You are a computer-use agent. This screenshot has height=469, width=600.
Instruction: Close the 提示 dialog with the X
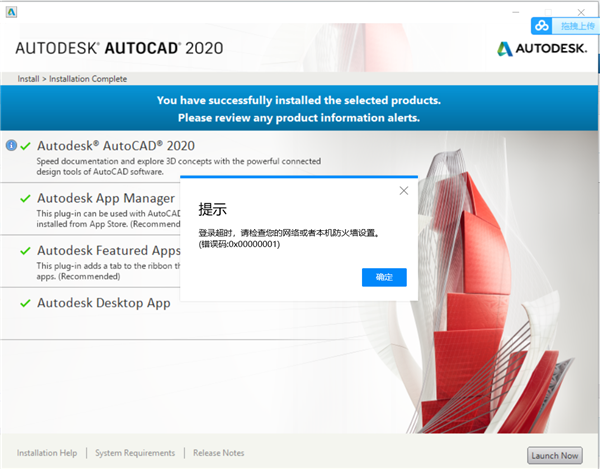(x=404, y=189)
